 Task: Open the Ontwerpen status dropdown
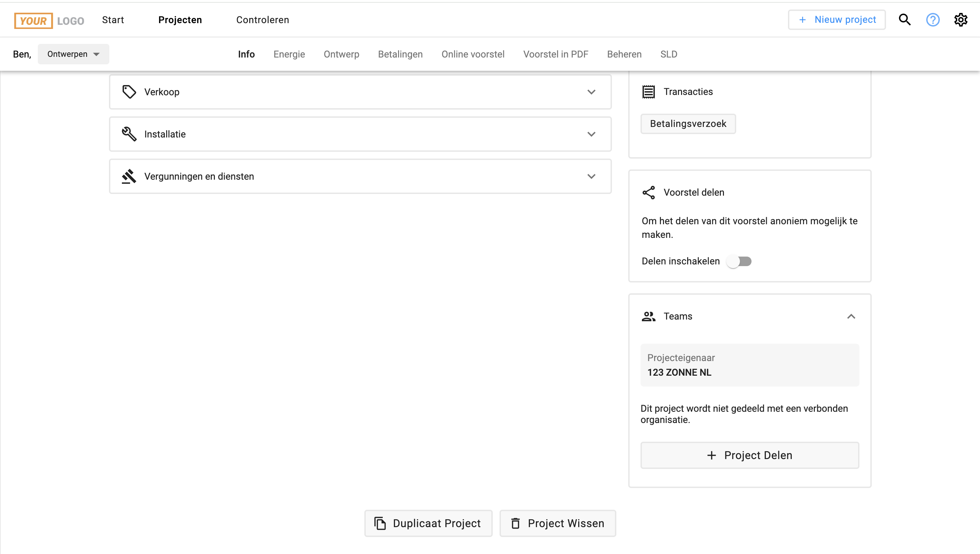pos(74,54)
